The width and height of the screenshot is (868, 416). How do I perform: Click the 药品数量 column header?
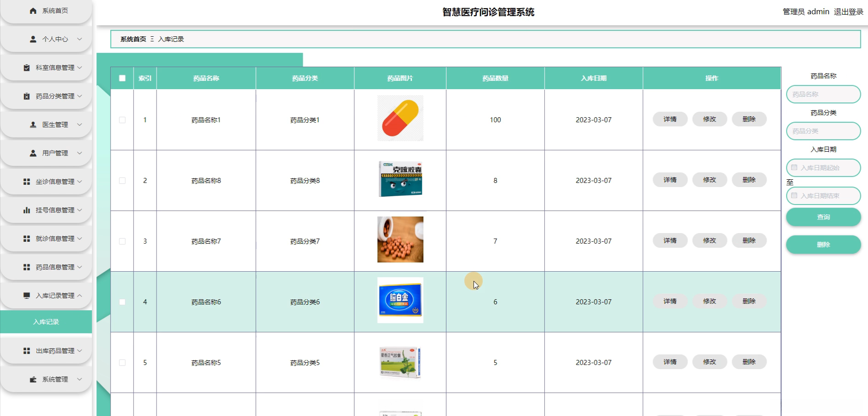tap(495, 78)
